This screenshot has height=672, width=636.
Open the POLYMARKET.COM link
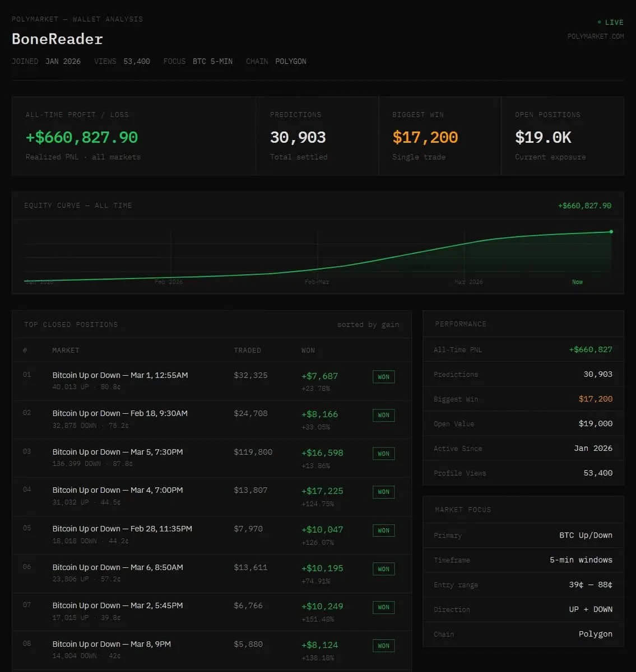point(596,36)
